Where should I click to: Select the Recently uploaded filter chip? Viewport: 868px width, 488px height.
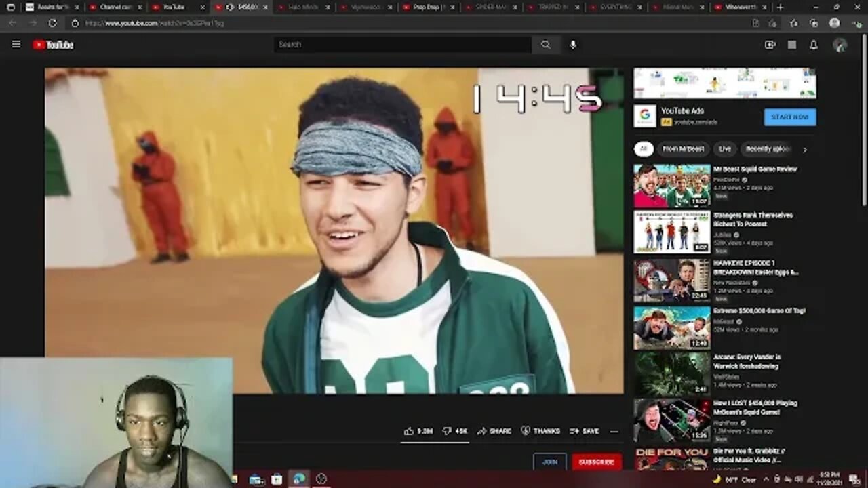coord(768,149)
